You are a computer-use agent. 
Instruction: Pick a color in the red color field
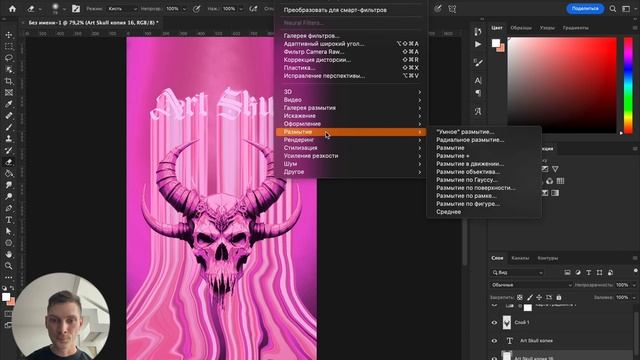(x=562, y=85)
